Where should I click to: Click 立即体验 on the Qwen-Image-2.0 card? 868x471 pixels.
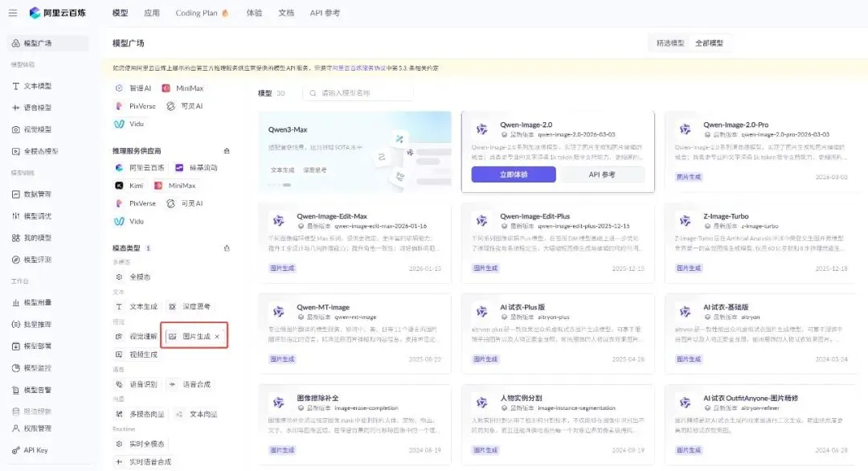(514, 174)
